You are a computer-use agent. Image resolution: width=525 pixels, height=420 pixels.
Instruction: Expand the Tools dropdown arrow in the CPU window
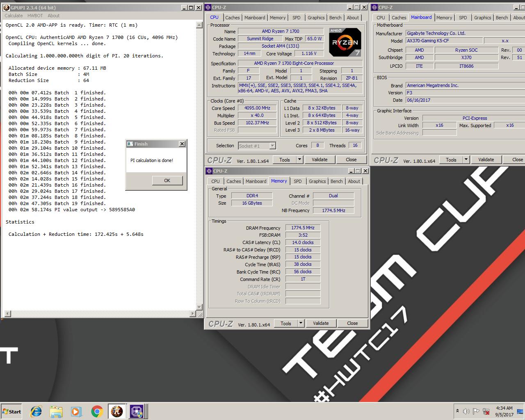(299, 160)
